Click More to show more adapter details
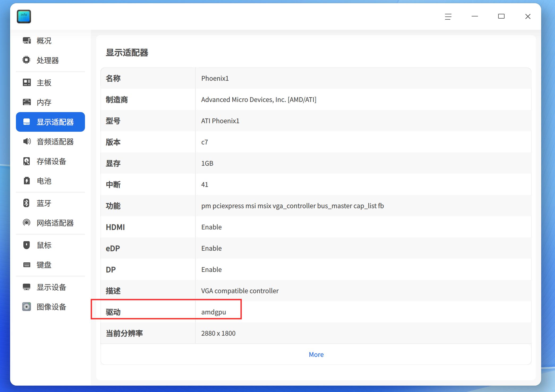Image resolution: width=555 pixels, height=392 pixels. click(x=316, y=355)
